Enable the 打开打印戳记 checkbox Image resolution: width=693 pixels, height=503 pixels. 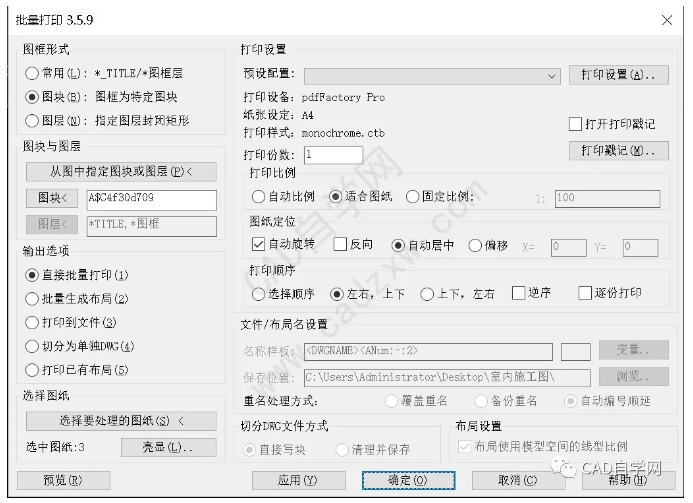(x=575, y=124)
